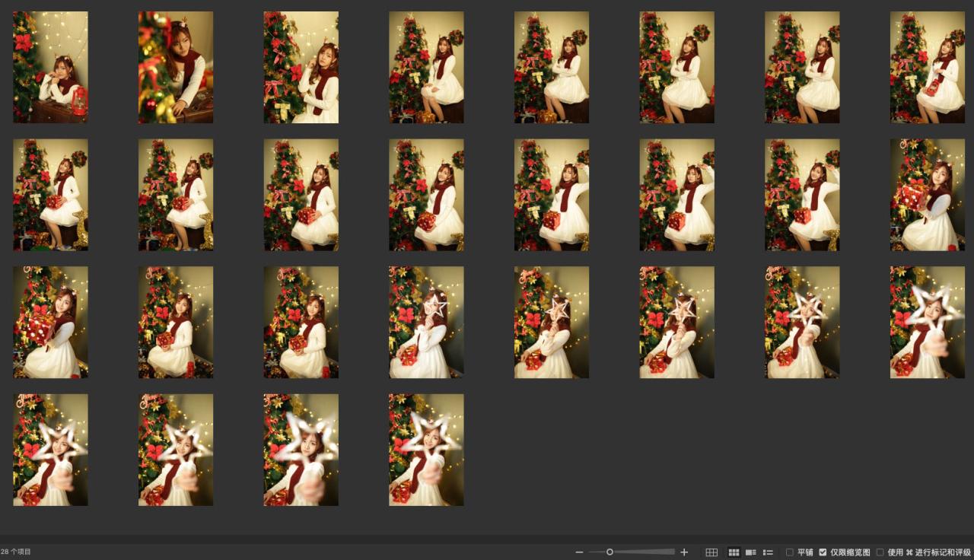Enable 使用 ⌘ 进行标记和评级 checkbox

pyautogui.click(x=880, y=552)
